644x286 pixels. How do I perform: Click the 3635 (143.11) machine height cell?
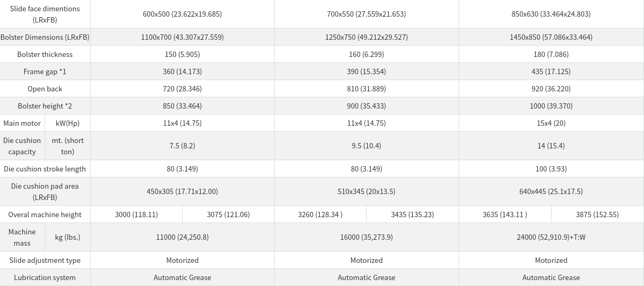pos(505,215)
